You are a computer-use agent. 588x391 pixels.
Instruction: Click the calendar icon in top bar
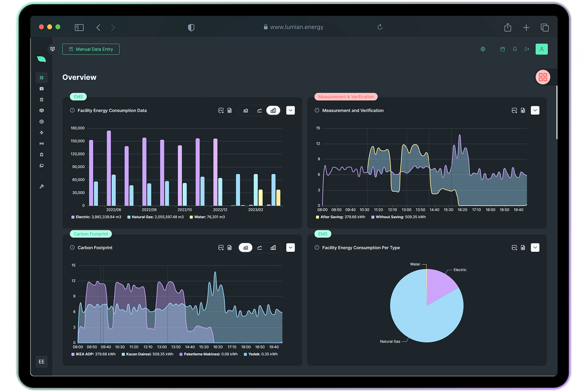point(502,49)
